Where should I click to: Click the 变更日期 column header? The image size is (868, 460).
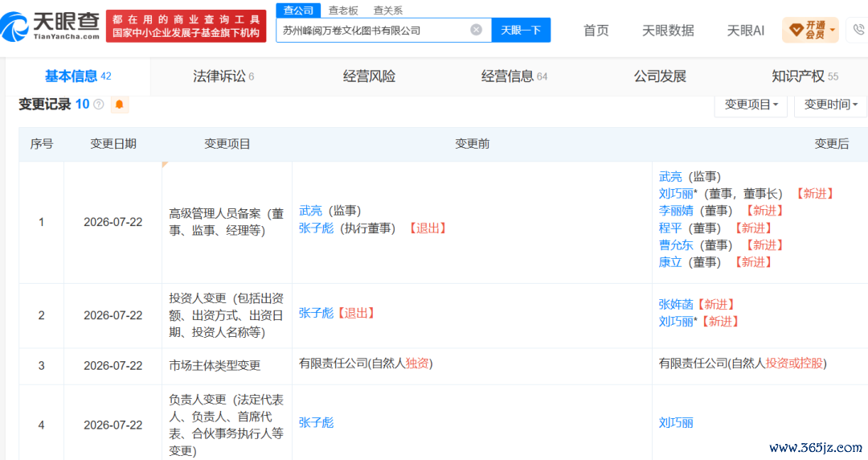(113, 144)
